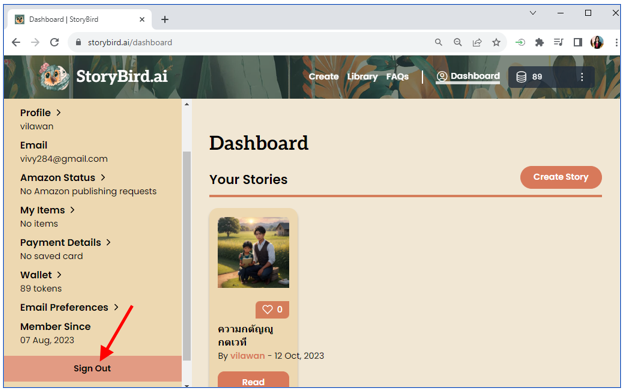Expand Email Preferences
624x391 pixels.
[x=69, y=307]
